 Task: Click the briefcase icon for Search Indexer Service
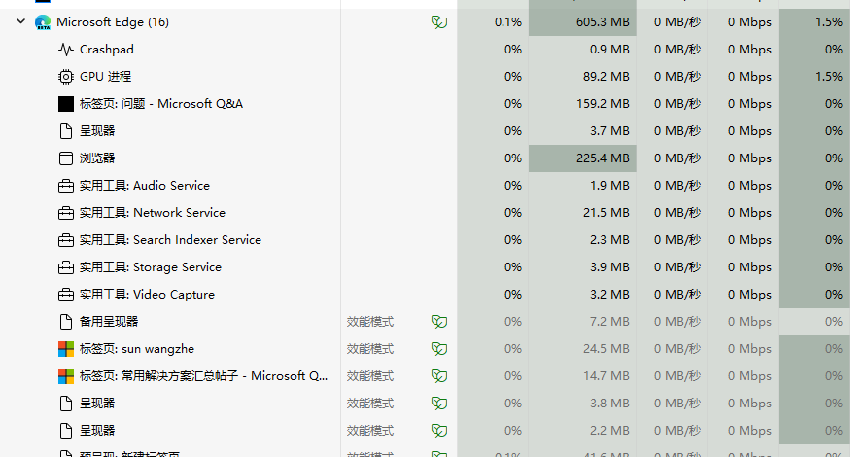click(66, 240)
